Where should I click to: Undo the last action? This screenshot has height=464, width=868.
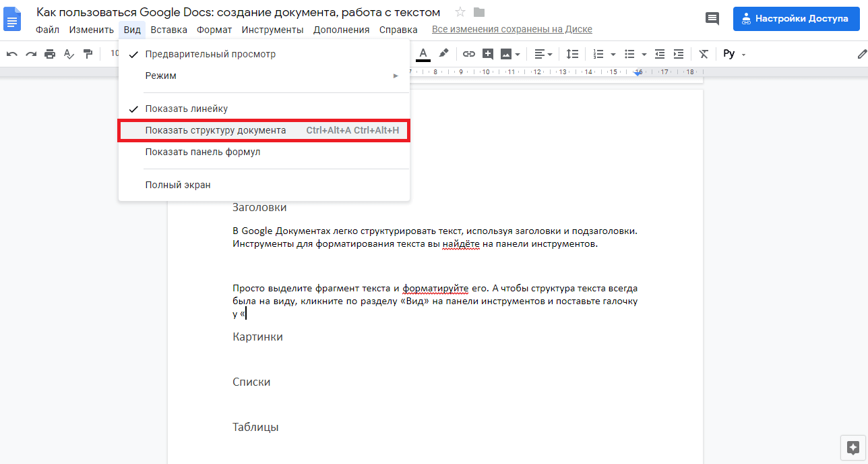(x=12, y=53)
